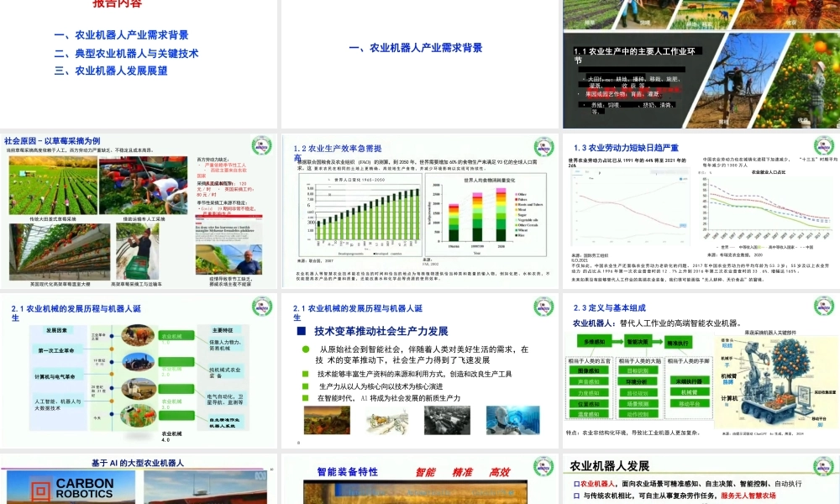Select the 社会原因 - 以草莓采摘为例 slide
Screen dimensions: 840x504
coord(139,212)
